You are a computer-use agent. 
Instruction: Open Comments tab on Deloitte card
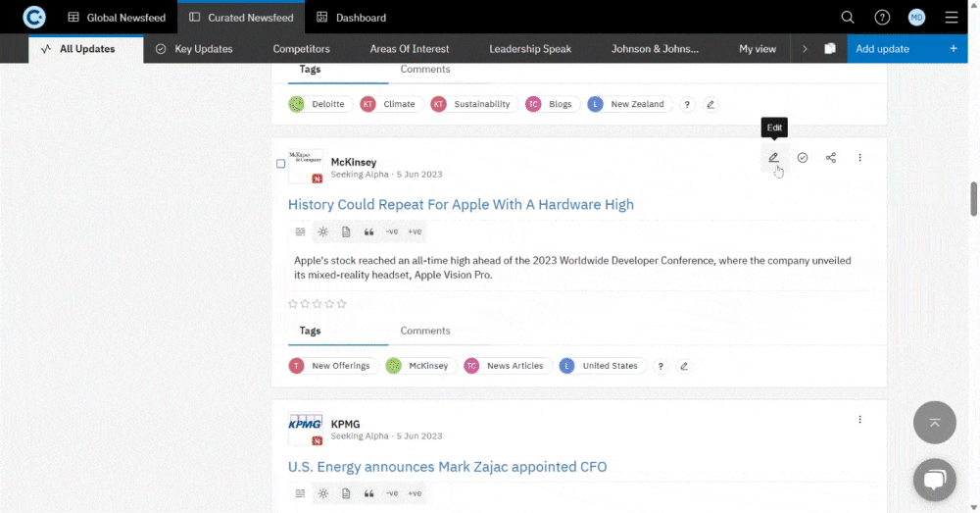[x=425, y=70]
